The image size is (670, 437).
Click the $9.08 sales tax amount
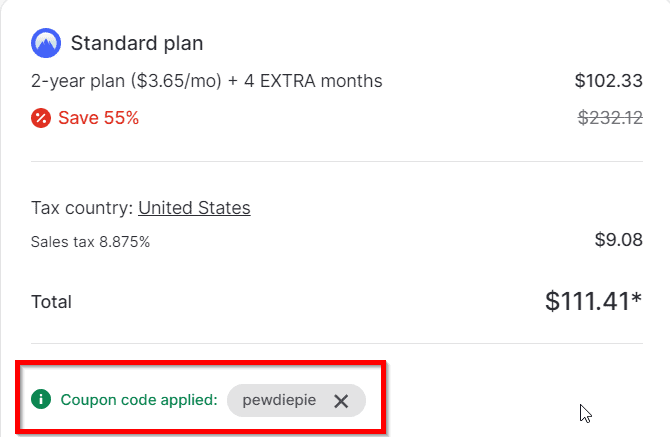tap(618, 240)
